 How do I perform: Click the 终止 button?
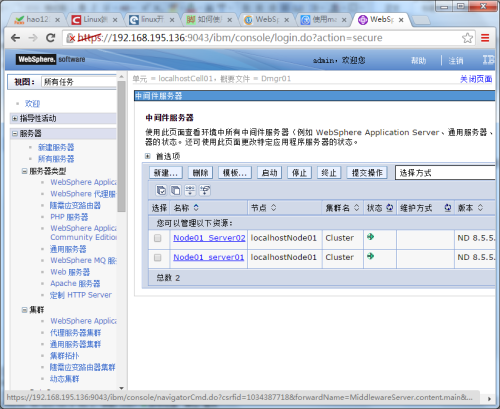(329, 173)
